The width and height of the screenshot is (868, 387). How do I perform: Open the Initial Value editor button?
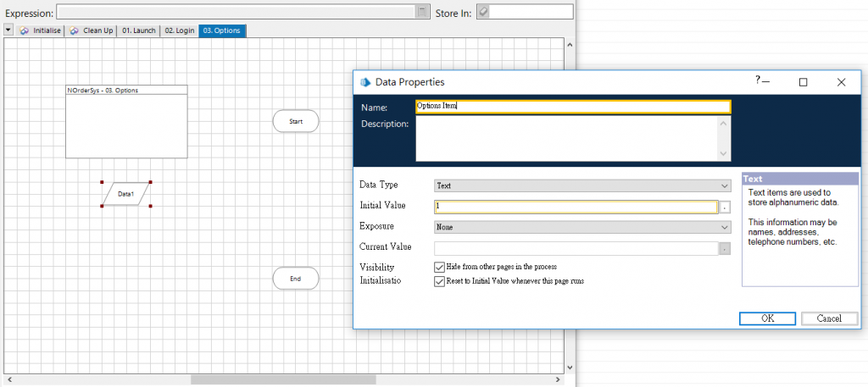pos(726,207)
